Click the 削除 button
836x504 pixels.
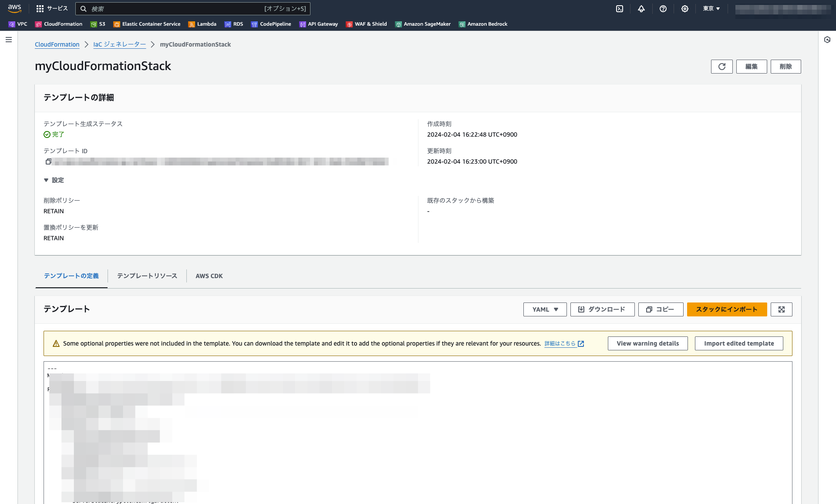pyautogui.click(x=786, y=67)
